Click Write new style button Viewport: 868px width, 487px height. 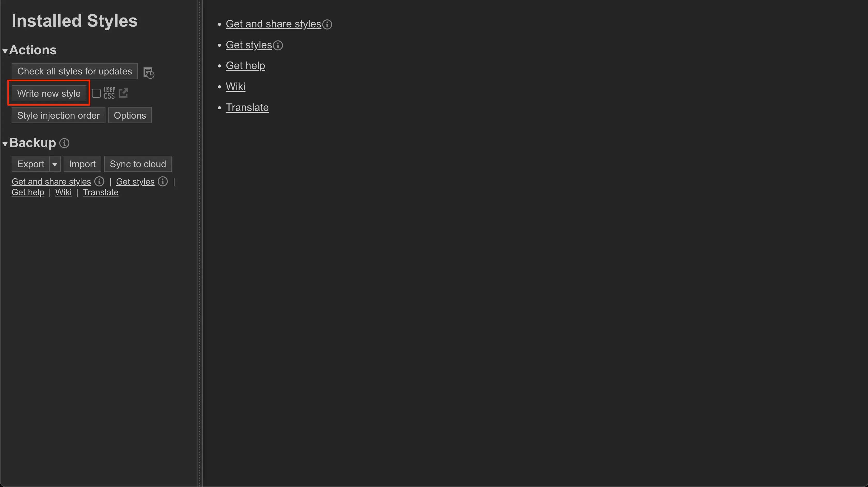[x=49, y=93]
